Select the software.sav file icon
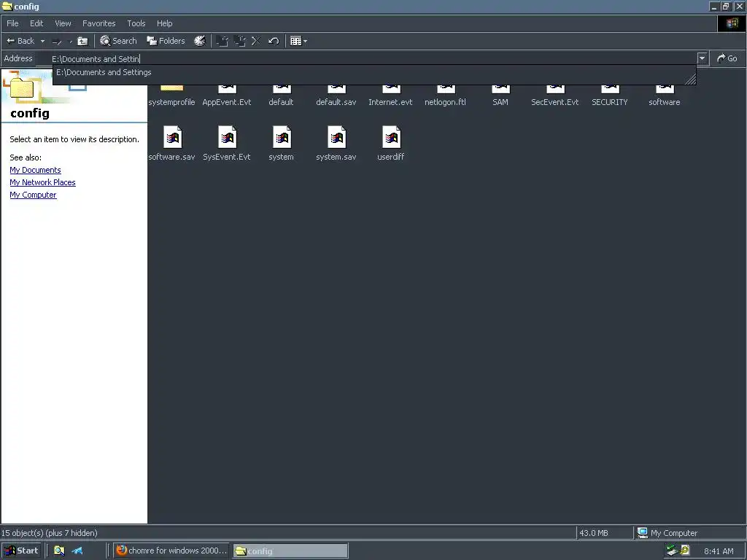Screen dimensions: 747x560 172,138
